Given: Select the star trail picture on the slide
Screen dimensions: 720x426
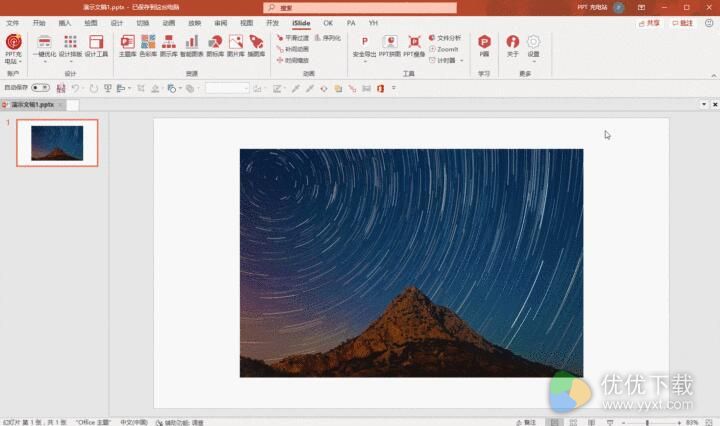Looking at the screenshot, I should [411, 263].
